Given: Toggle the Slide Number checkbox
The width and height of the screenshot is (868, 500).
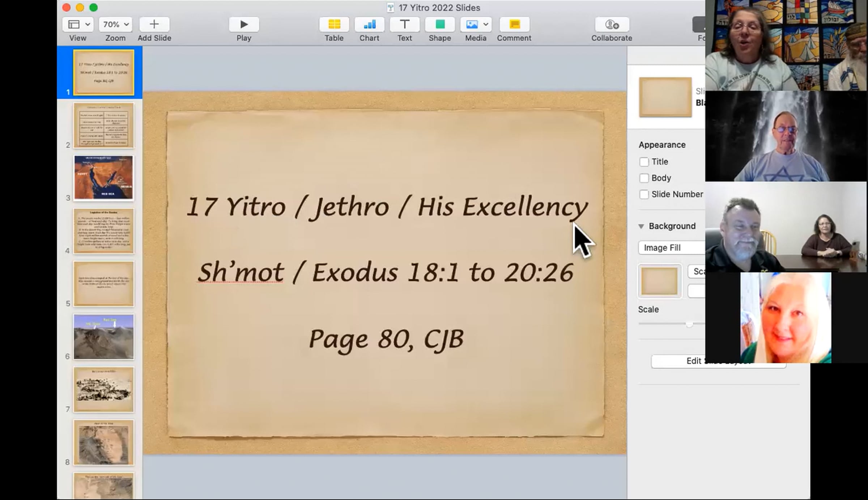Looking at the screenshot, I should pyautogui.click(x=644, y=194).
